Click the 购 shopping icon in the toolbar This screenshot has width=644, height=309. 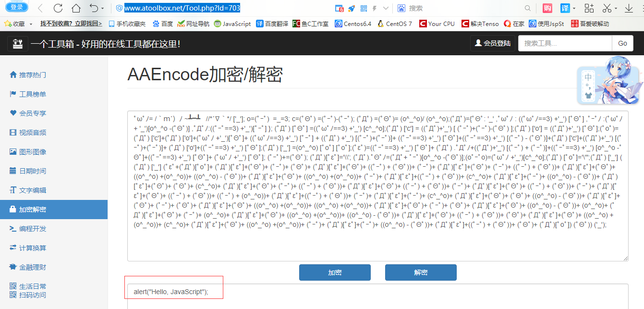[547, 8]
